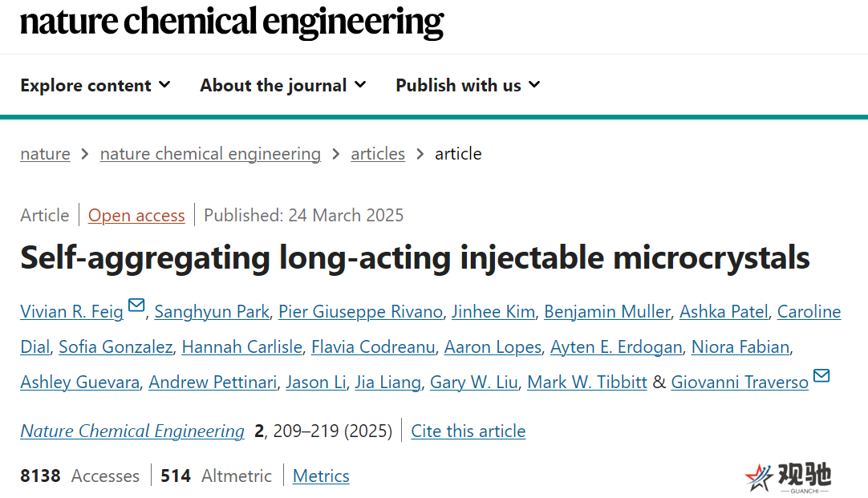
Task: Go to the nature breadcrumb link
Action: click(46, 154)
